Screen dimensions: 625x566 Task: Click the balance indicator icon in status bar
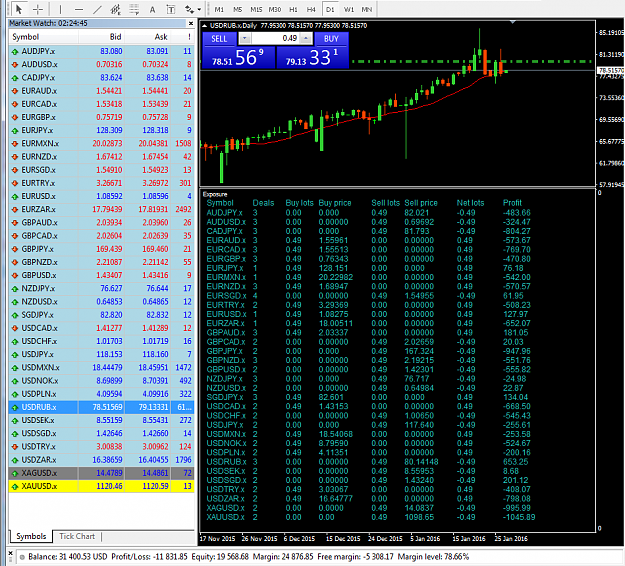22,557
